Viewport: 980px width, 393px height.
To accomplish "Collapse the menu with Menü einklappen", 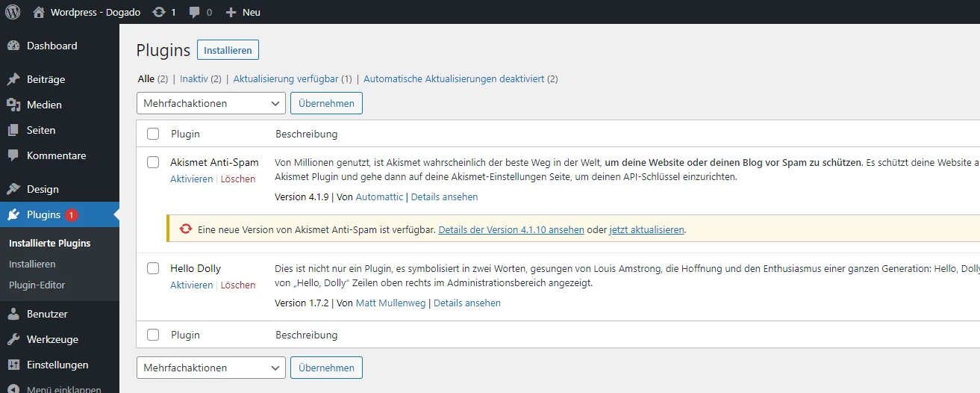I will coord(63,389).
